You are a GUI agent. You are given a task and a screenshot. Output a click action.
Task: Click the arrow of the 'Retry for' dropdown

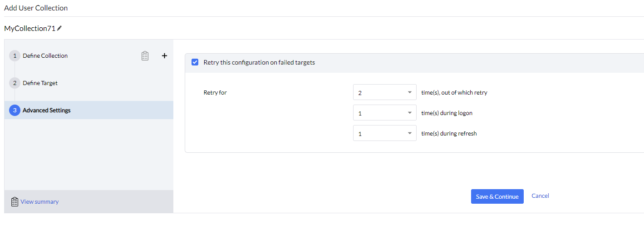tap(409, 93)
